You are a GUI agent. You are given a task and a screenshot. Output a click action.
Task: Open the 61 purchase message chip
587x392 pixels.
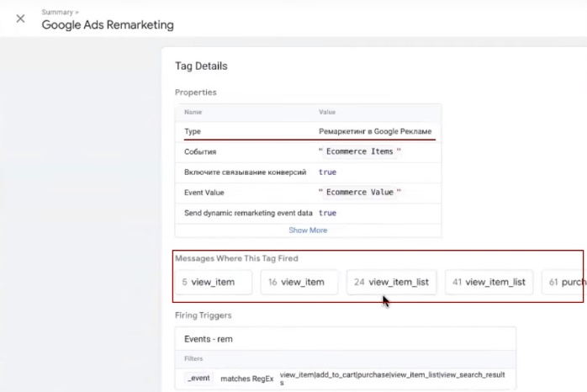(567, 282)
